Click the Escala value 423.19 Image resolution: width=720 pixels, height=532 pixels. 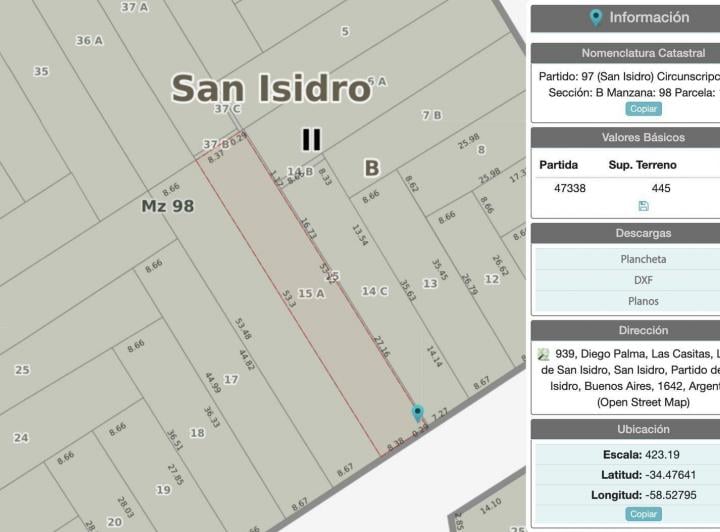tap(662, 454)
